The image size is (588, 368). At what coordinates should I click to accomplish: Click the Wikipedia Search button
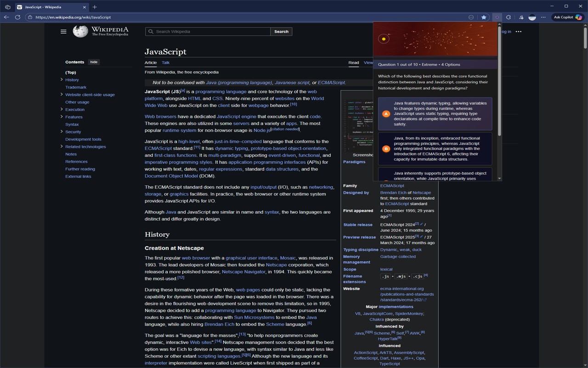click(x=281, y=31)
